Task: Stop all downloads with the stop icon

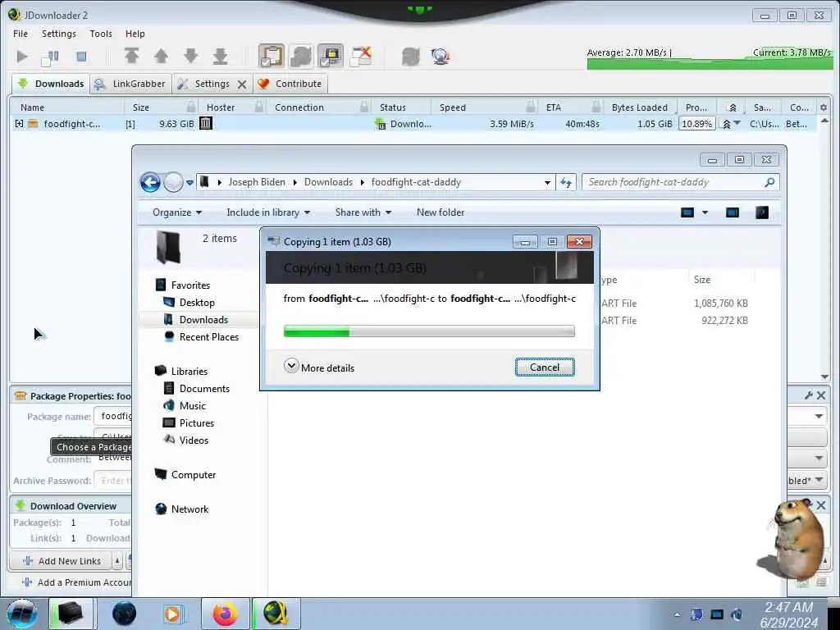Action: [x=81, y=57]
